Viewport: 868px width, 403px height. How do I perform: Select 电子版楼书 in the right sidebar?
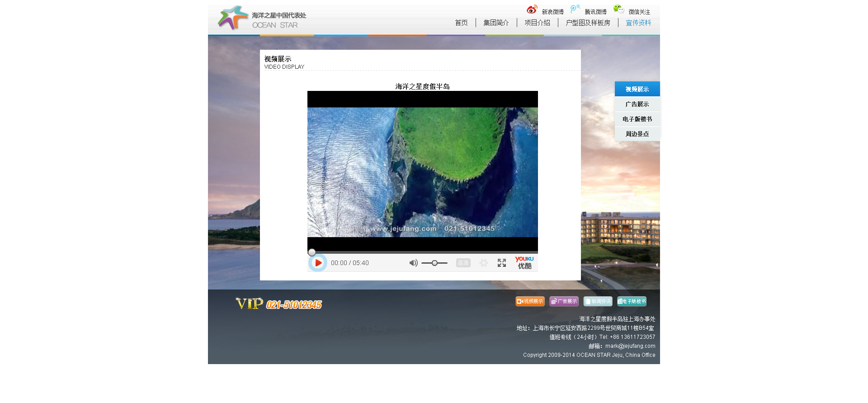(637, 119)
